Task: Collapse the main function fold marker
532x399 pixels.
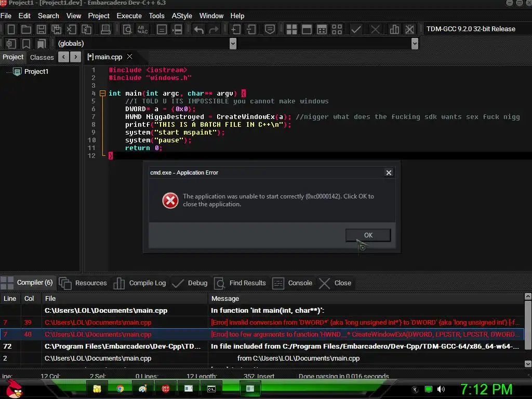Action: 102,94
